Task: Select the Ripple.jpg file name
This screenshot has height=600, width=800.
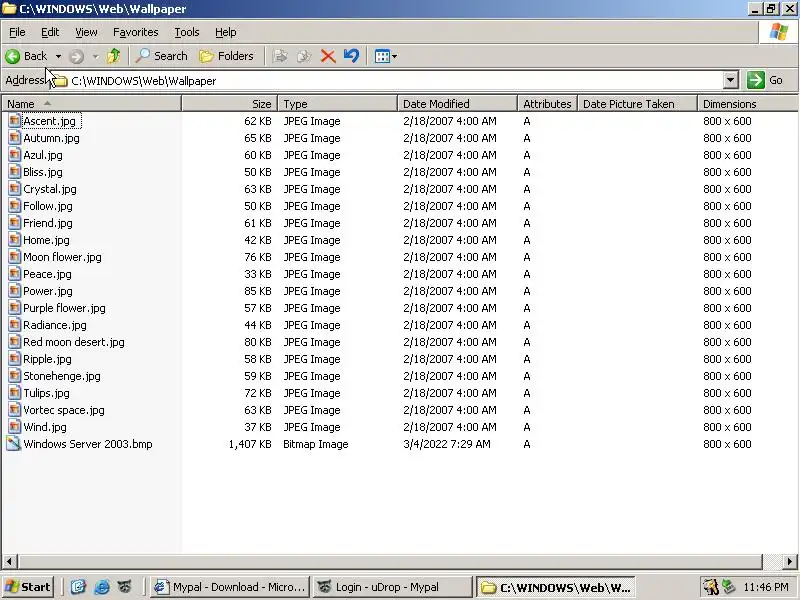Action: 47,359
